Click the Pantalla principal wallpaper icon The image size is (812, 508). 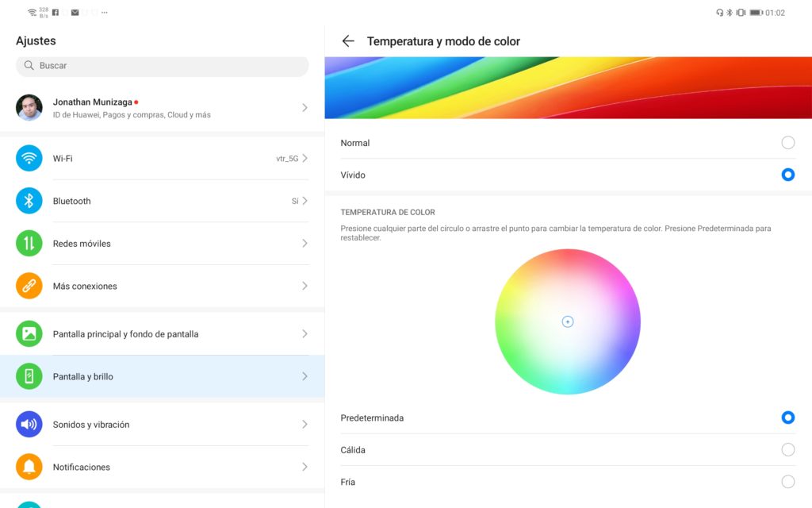point(29,334)
